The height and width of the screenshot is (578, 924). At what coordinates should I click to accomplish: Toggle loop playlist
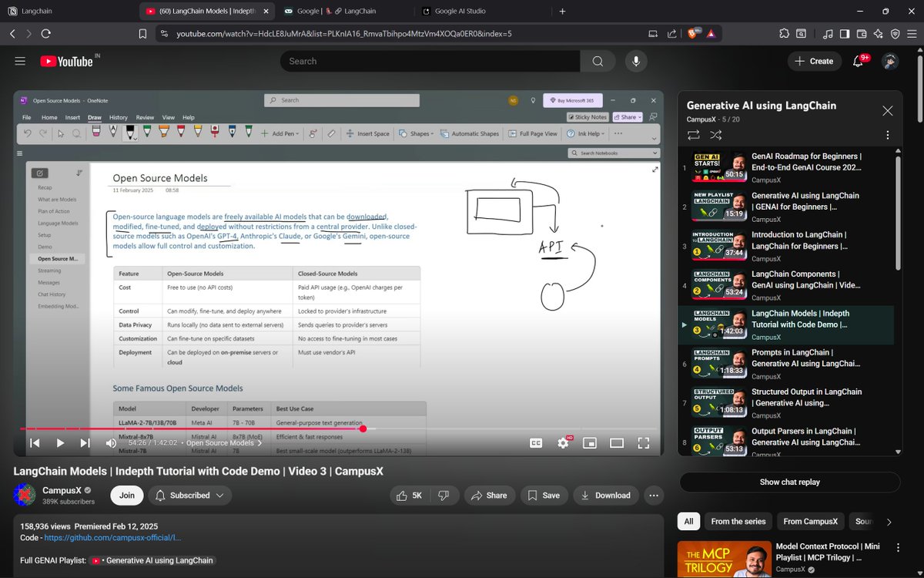(x=693, y=135)
